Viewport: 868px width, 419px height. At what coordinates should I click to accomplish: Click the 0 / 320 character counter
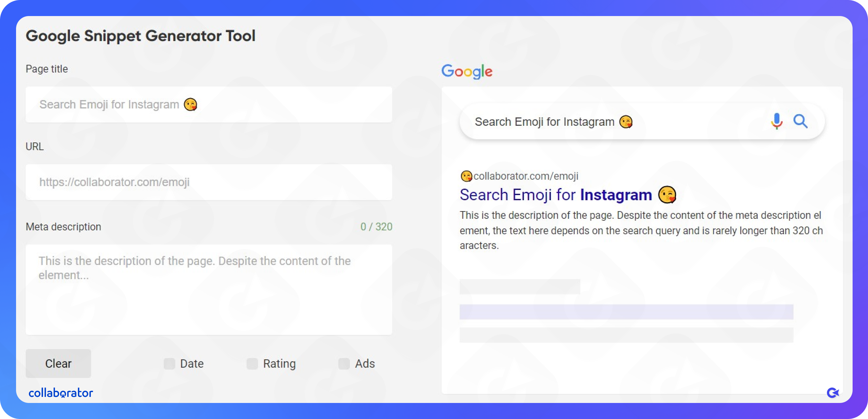tap(376, 227)
